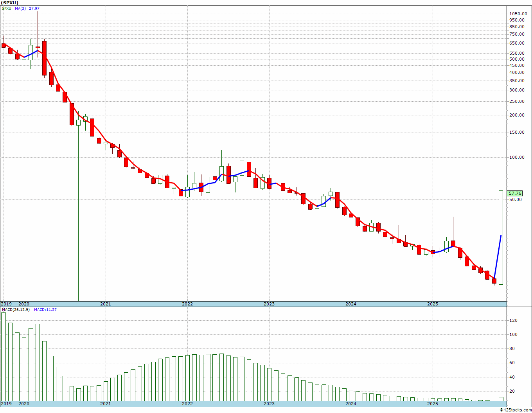The height and width of the screenshot is (413, 532).
Task: Click the 80 label on MACD axis
Action: (512, 348)
